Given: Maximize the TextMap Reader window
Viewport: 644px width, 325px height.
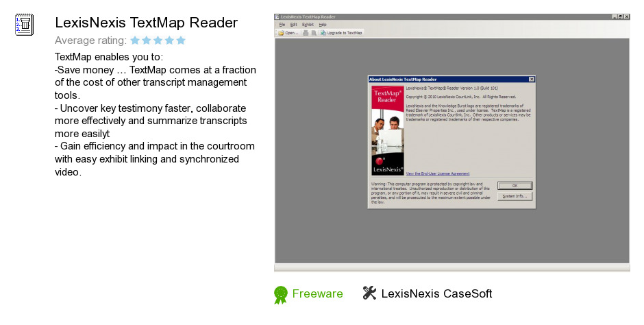Looking at the screenshot, I should (x=620, y=17).
